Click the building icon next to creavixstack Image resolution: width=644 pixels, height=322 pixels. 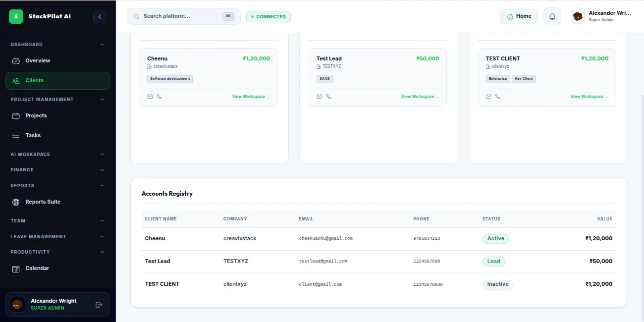coord(149,66)
